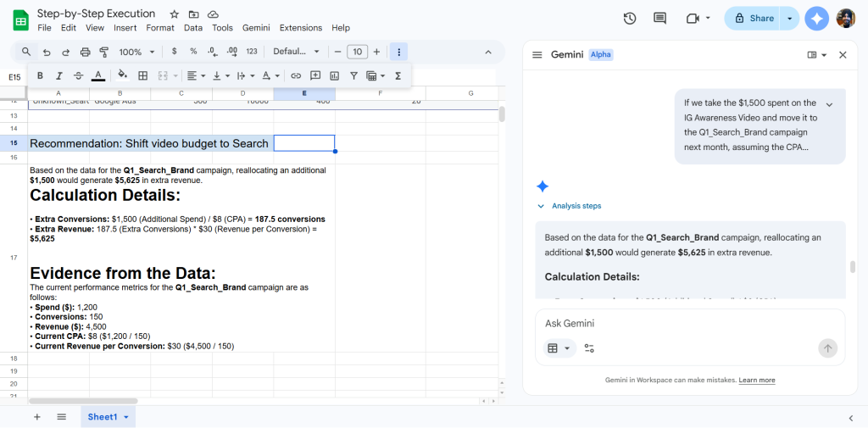
Task: Click the create filter funnel icon
Action: [353, 75]
